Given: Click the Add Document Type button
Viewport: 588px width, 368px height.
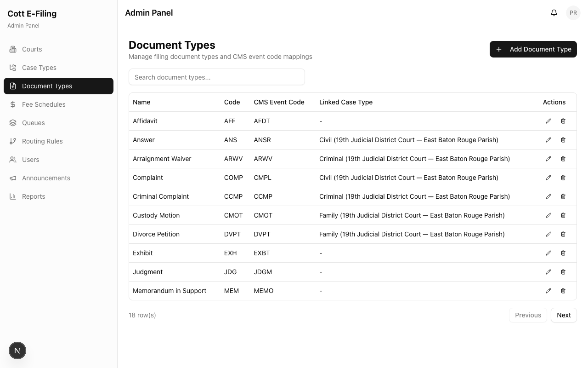Looking at the screenshot, I should click(533, 49).
